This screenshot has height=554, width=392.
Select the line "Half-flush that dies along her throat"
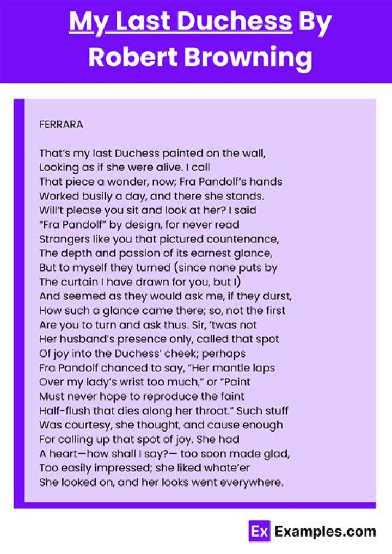164,411
